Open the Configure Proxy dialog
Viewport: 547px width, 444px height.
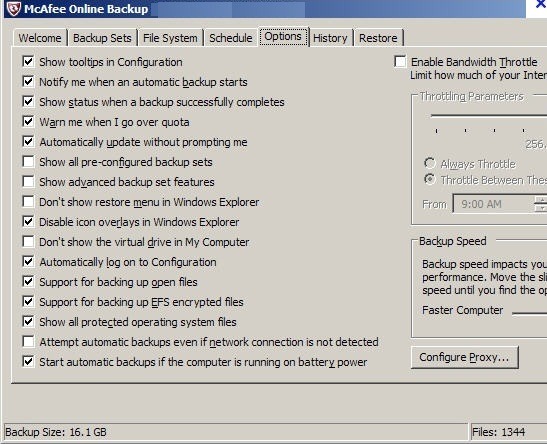[x=465, y=357]
